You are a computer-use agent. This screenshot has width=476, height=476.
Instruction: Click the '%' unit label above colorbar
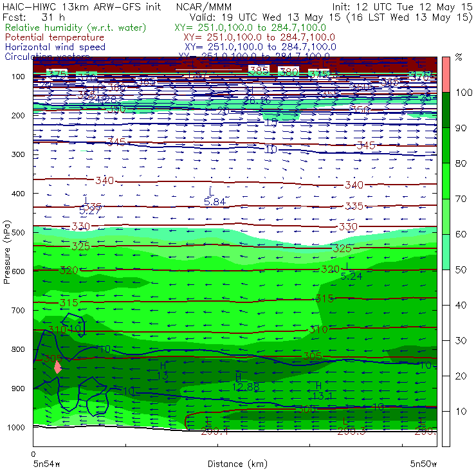pyautogui.click(x=459, y=57)
